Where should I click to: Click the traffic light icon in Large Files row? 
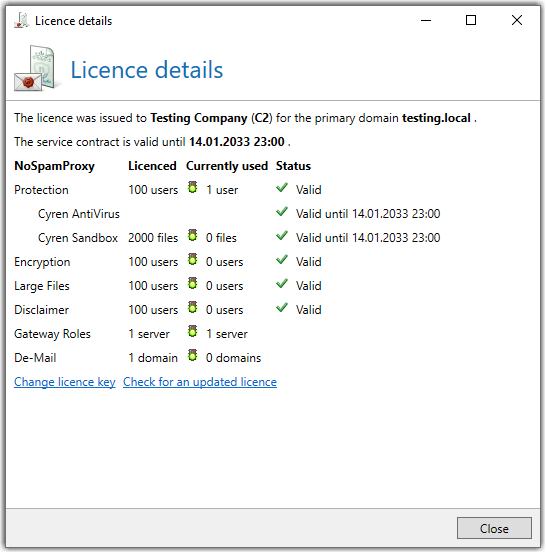[x=192, y=284]
